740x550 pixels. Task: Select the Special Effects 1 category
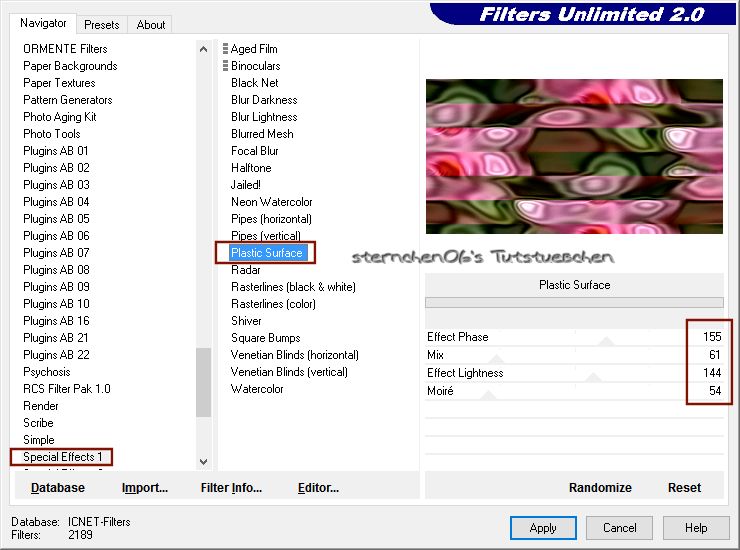[63, 457]
